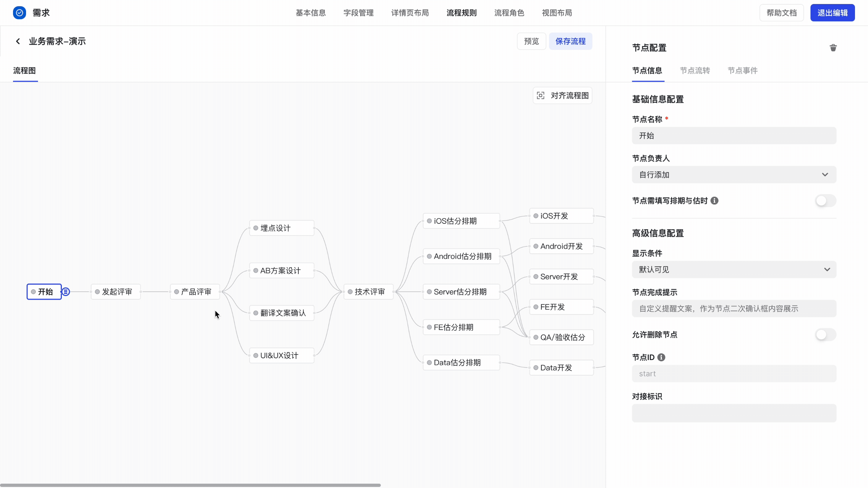868x488 pixels.
Task: Select the 节点信息 tab
Action: [647, 70]
